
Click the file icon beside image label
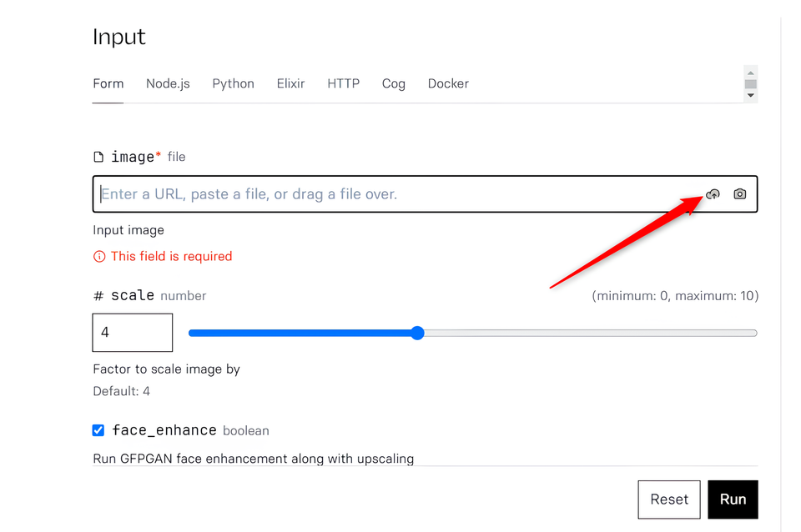pyautogui.click(x=98, y=157)
